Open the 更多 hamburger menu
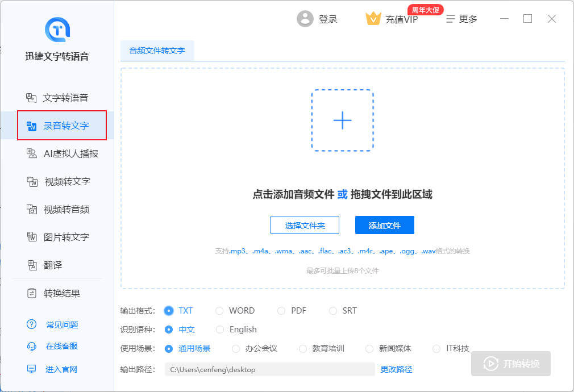Screen dimensions: 574x392 tap(461, 19)
